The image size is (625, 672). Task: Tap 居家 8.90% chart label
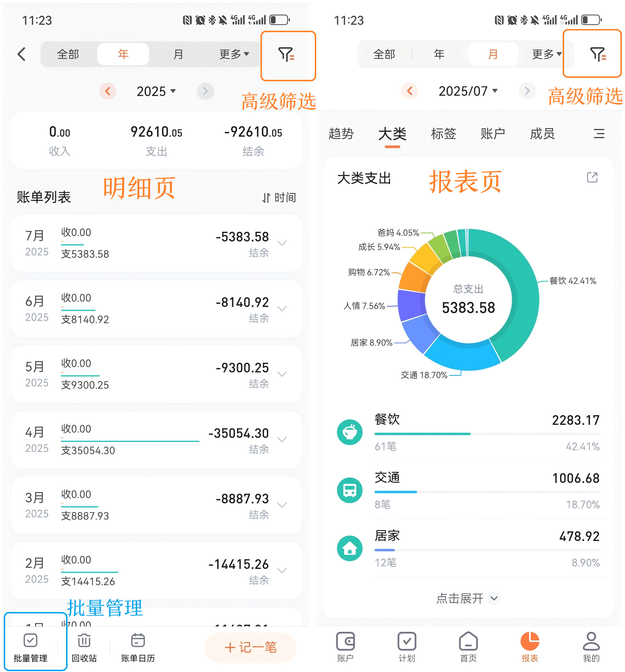pyautogui.click(x=371, y=343)
